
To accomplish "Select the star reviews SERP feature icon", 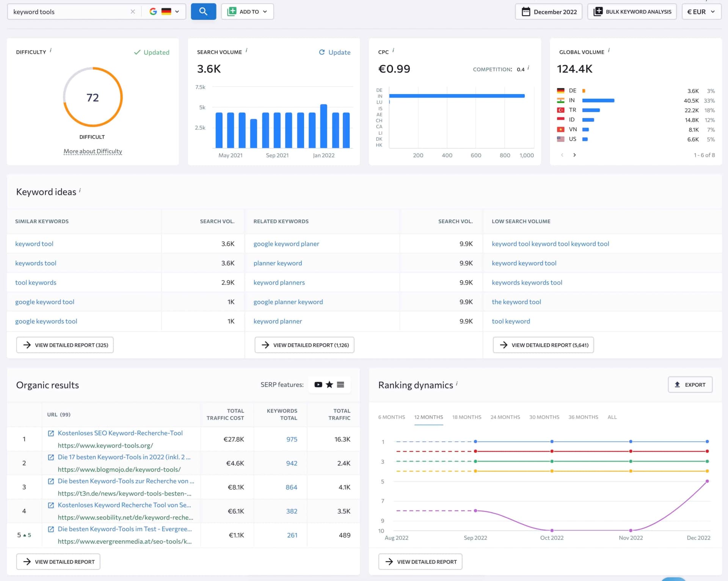I will tap(329, 384).
